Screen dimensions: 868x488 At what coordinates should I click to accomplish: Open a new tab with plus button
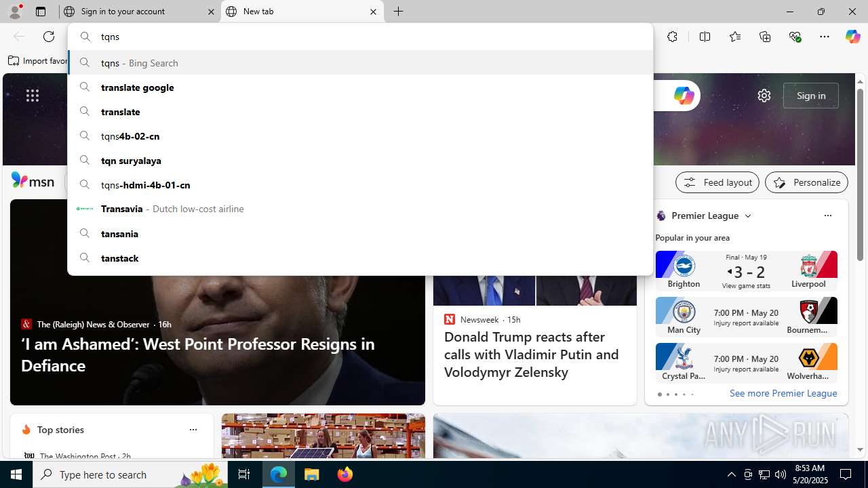(x=399, y=12)
